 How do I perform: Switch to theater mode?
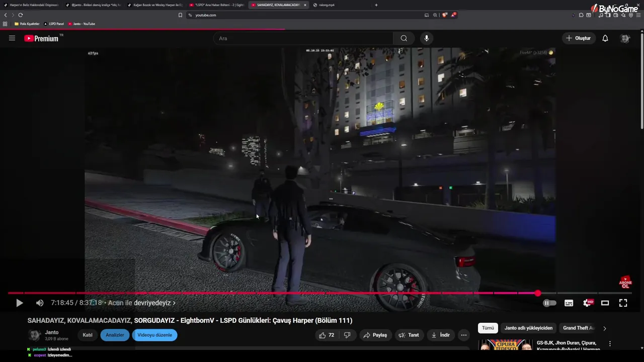605,303
